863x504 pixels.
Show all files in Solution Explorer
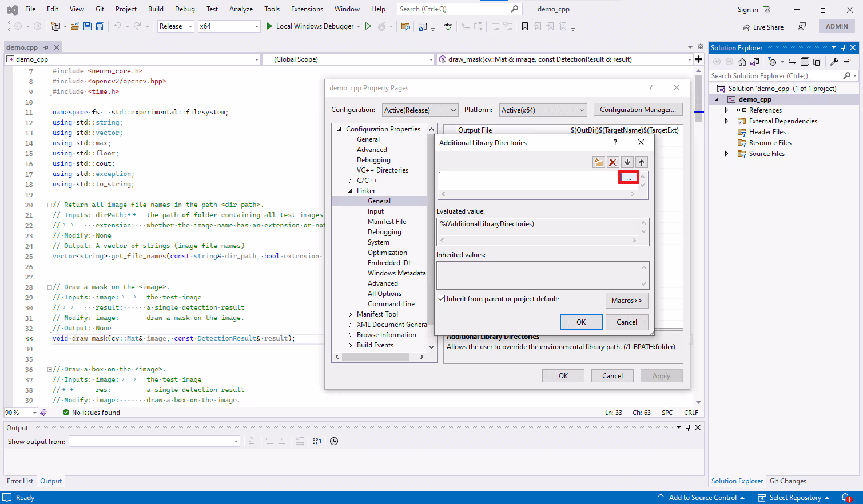click(817, 62)
